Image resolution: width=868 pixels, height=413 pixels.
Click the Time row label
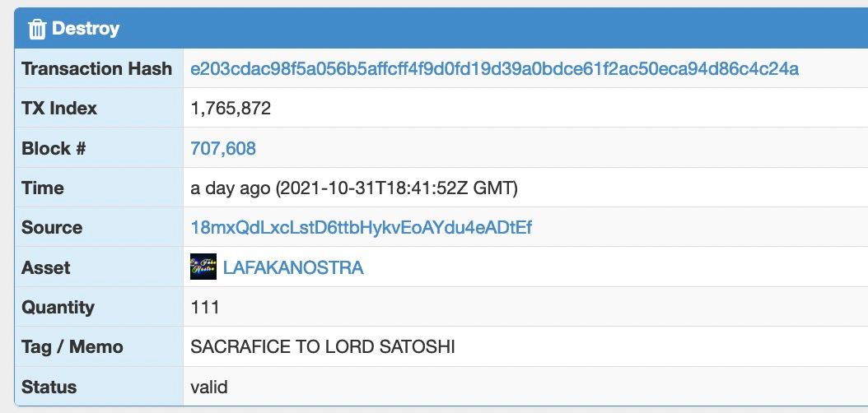point(43,188)
